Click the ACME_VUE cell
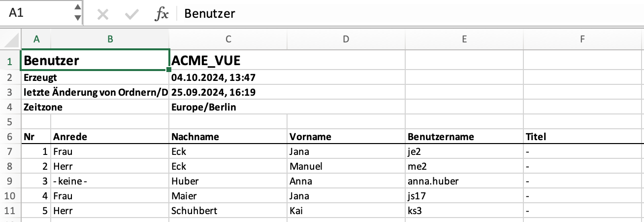This screenshot has height=222, width=644. [228, 61]
